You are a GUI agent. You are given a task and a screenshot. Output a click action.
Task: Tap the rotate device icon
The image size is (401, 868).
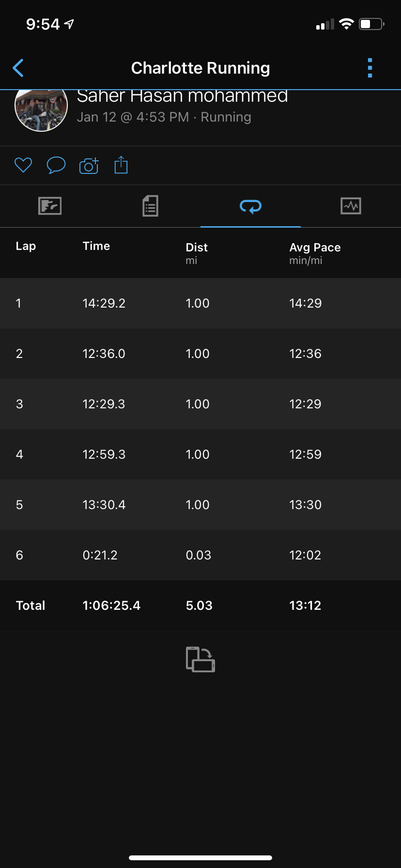[x=200, y=659]
